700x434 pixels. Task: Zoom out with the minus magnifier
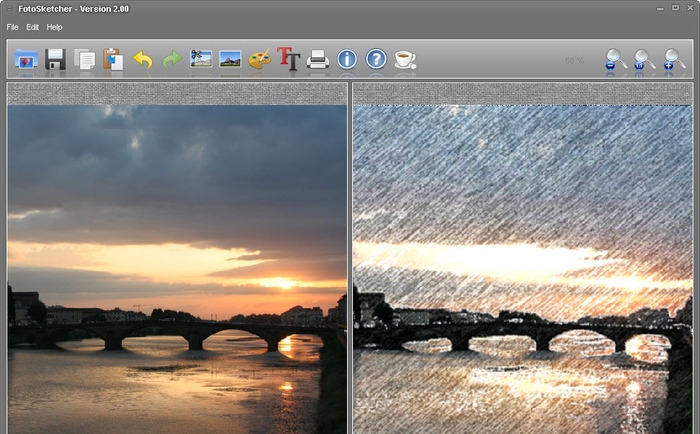(615, 59)
